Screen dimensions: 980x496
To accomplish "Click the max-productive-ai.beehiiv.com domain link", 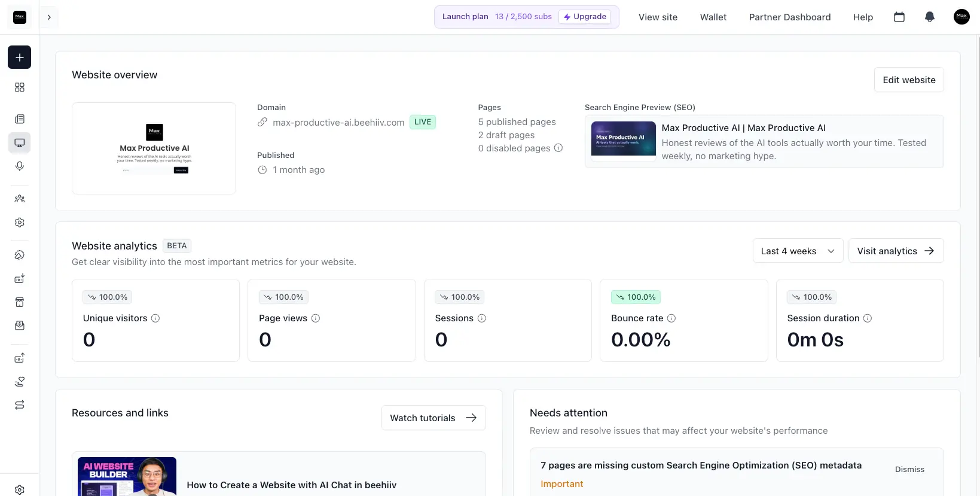I will point(338,122).
